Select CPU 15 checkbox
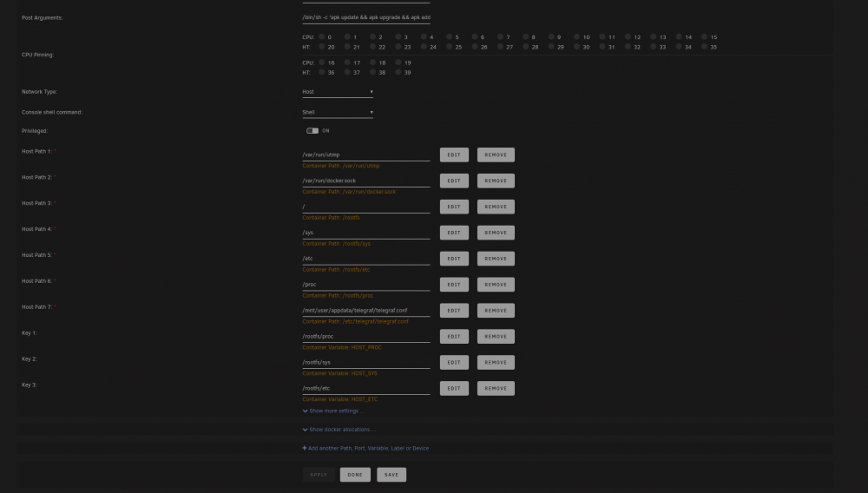This screenshot has height=493, width=868. [704, 37]
